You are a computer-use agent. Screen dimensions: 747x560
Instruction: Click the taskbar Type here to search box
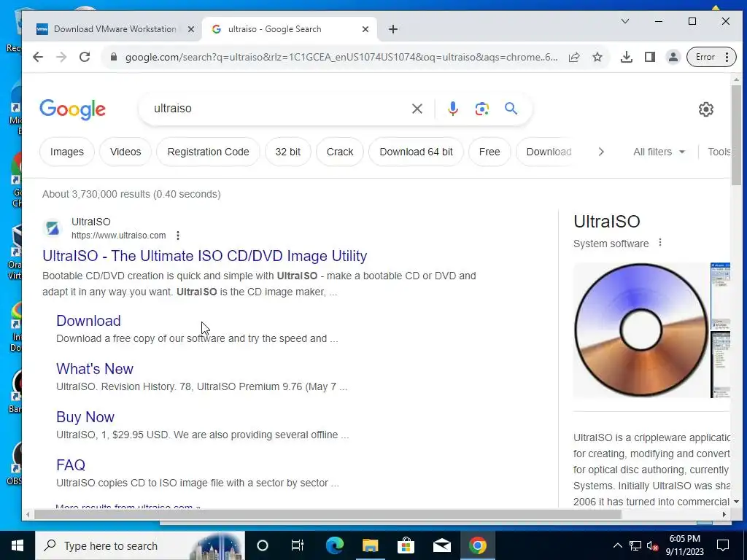(139, 545)
